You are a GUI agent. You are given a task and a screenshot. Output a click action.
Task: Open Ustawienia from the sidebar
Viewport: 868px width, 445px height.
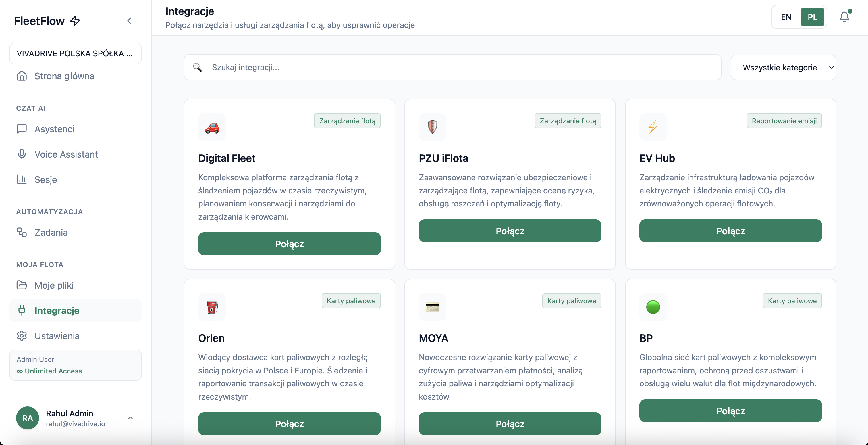tap(57, 336)
